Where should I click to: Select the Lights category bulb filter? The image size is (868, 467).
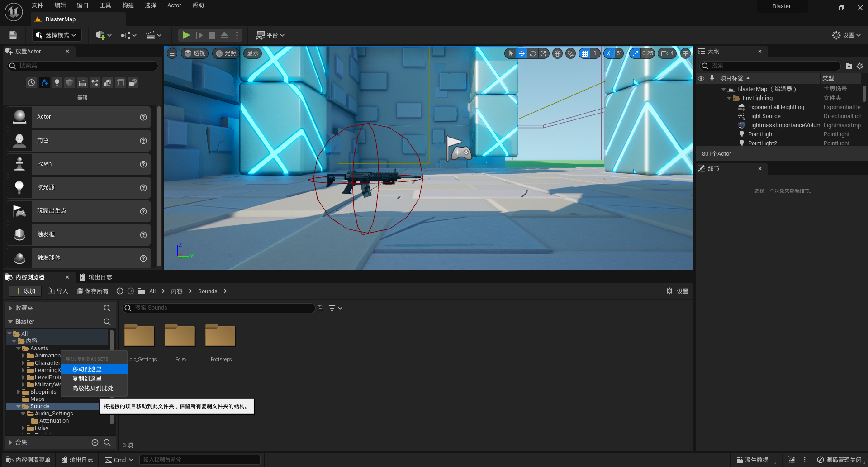tap(57, 83)
